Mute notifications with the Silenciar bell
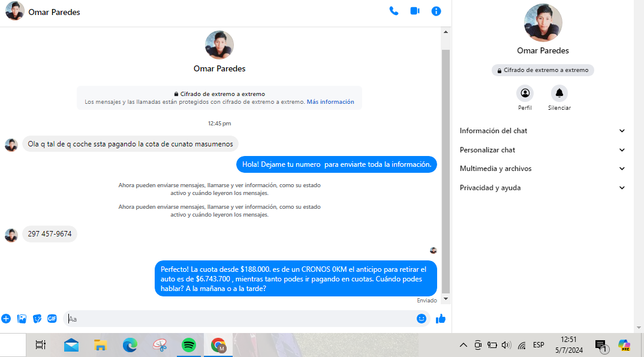This screenshot has width=644, height=357. [559, 94]
